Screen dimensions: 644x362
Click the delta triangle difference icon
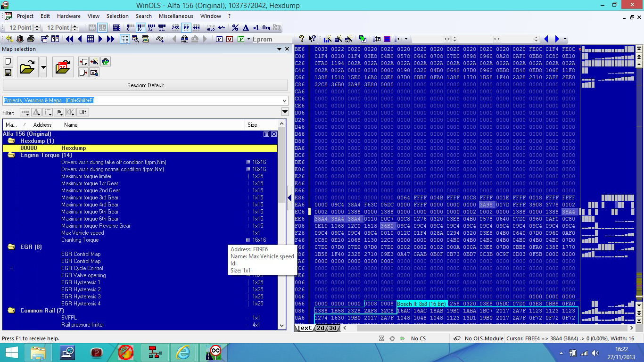tap(246, 28)
